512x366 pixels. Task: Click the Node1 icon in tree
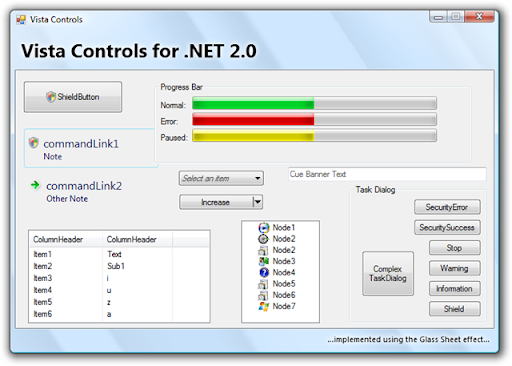tap(264, 228)
